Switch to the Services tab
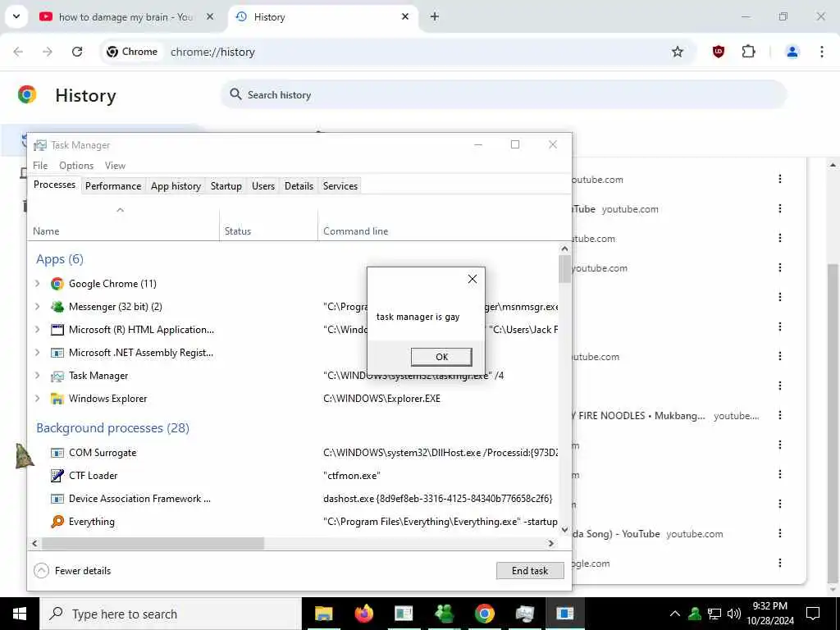840x630 pixels. click(x=340, y=186)
